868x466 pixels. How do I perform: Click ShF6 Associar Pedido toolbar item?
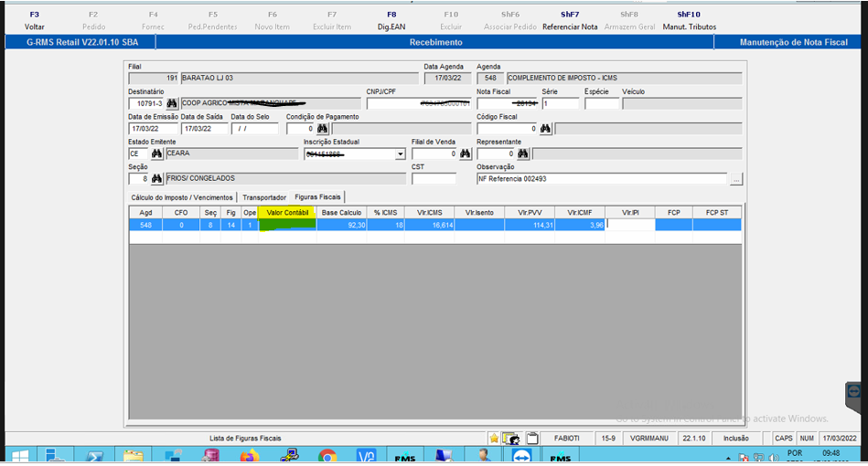coord(509,20)
